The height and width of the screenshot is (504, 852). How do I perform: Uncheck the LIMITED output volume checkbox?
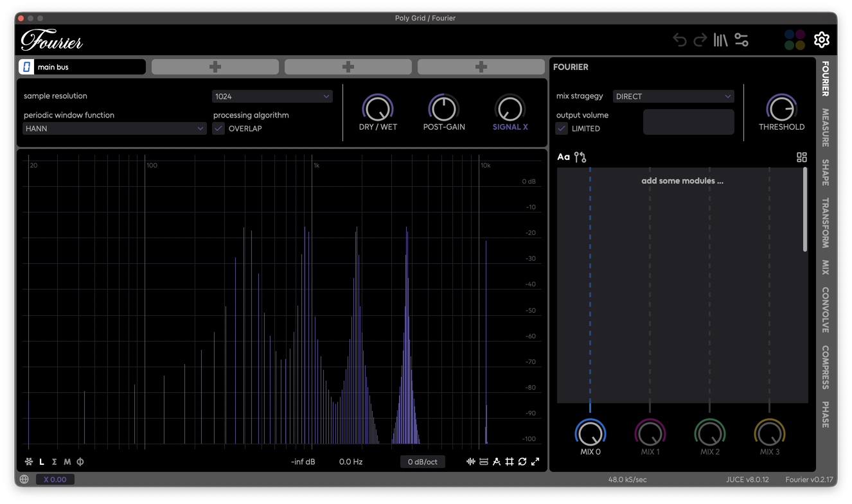pos(562,128)
